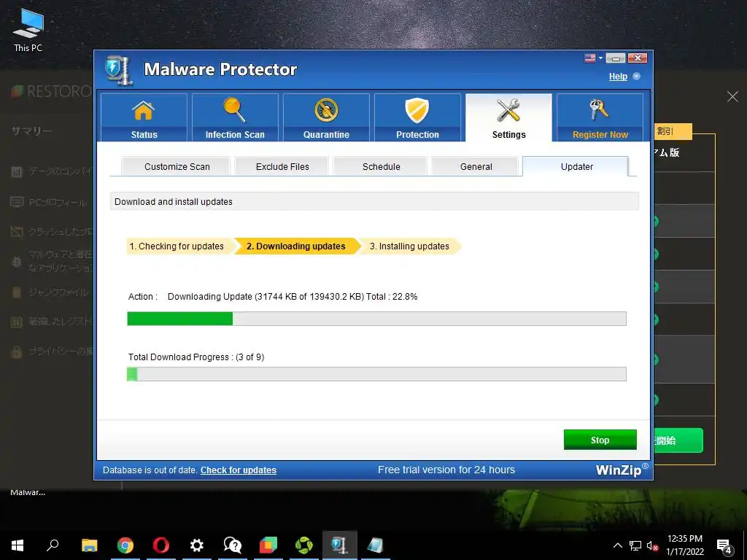The height and width of the screenshot is (560, 747).
Task: Open the Windows Start menu
Action: 18,545
